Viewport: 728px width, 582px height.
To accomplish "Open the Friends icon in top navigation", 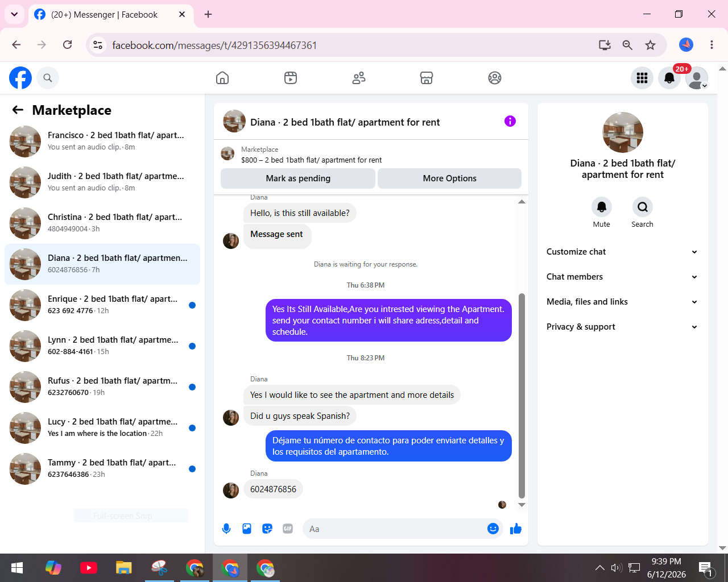I will click(359, 78).
